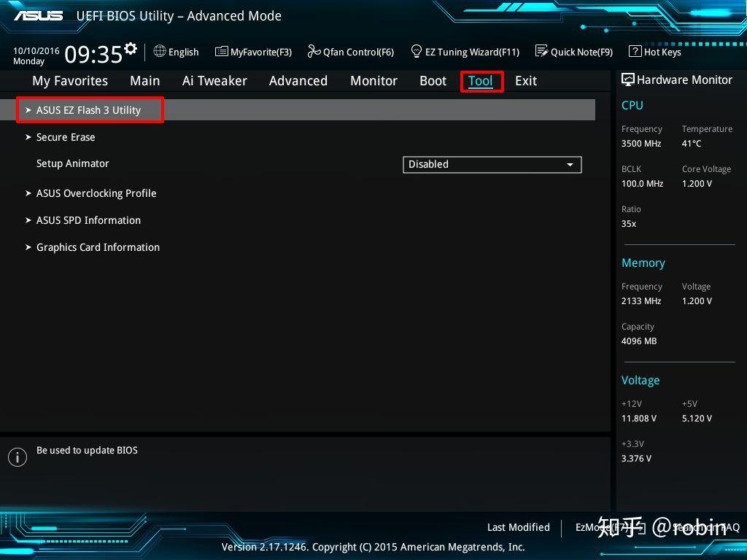Open ASUS Overclocking Profile

point(96,193)
